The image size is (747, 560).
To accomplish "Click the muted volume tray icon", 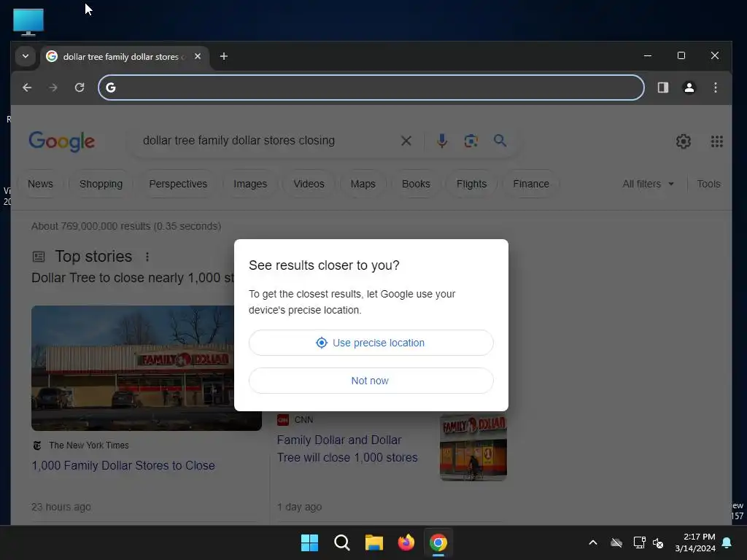I will (658, 542).
